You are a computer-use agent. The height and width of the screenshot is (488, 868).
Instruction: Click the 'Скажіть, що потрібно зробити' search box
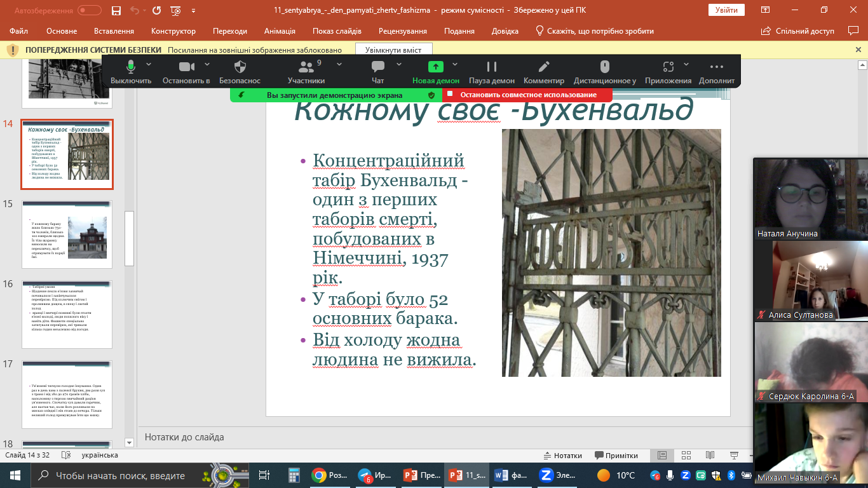pyautogui.click(x=595, y=31)
